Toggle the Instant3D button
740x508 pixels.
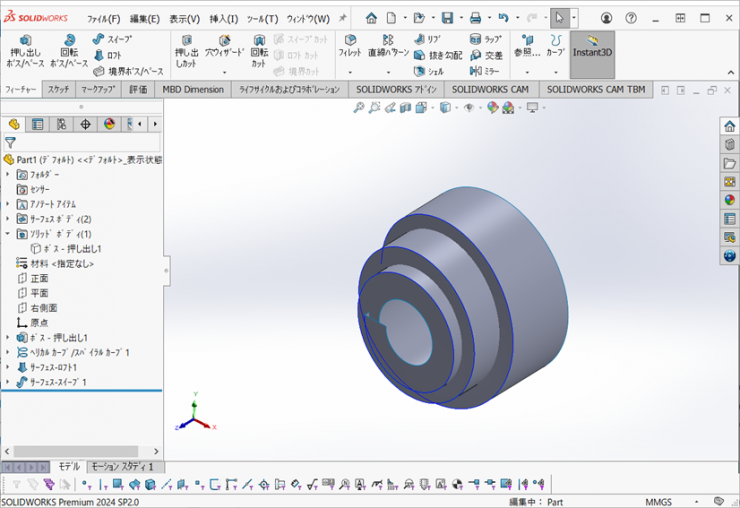[x=592, y=47]
